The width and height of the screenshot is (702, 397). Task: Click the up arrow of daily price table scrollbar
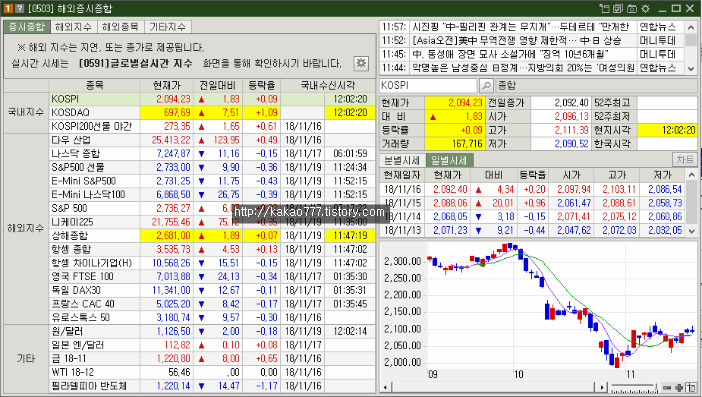point(691,175)
